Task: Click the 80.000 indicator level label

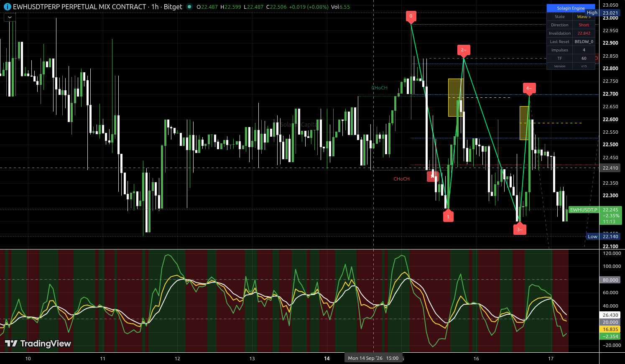Action: [610, 280]
